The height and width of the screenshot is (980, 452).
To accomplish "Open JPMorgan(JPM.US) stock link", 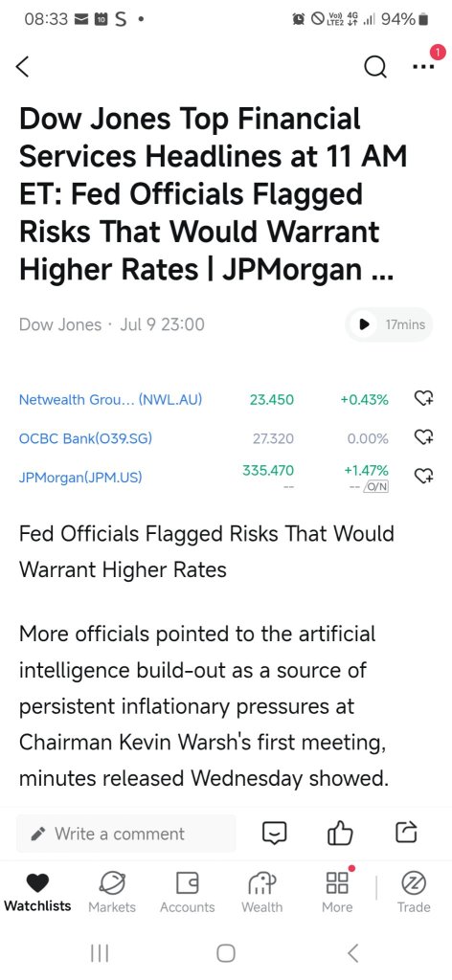I will [x=80, y=478].
